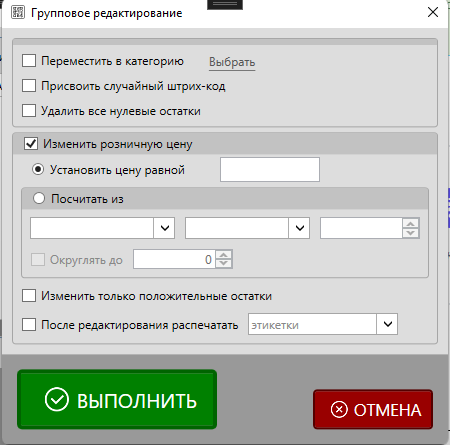Click the Округлять до value field
Image resolution: width=450 pixels, height=445 pixels.
tap(174, 259)
